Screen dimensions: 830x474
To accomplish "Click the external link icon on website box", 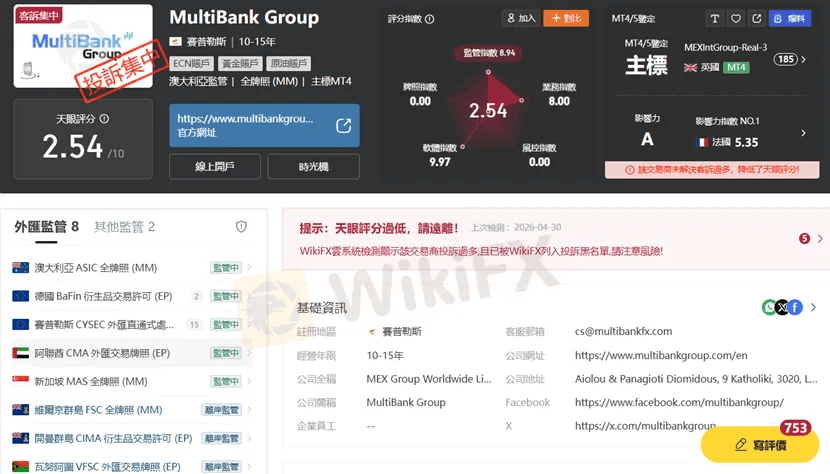I will tap(344, 126).
